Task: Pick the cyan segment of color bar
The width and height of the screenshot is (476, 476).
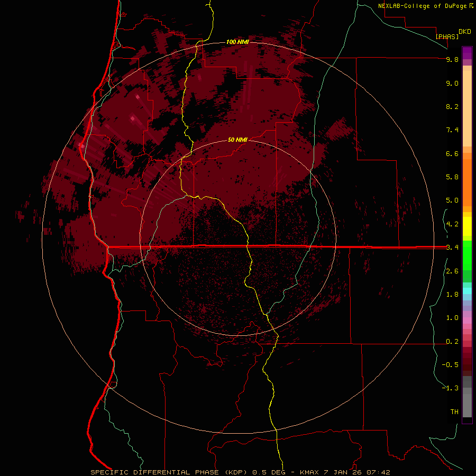Action: [x=467, y=291]
